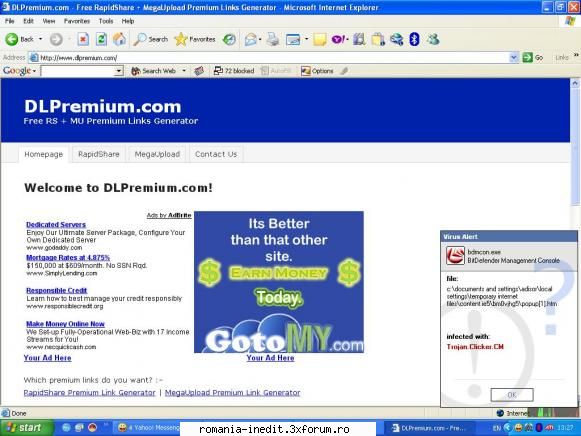The height and width of the screenshot is (436, 581).
Task: Click the Windows Start button
Action: coord(26,427)
